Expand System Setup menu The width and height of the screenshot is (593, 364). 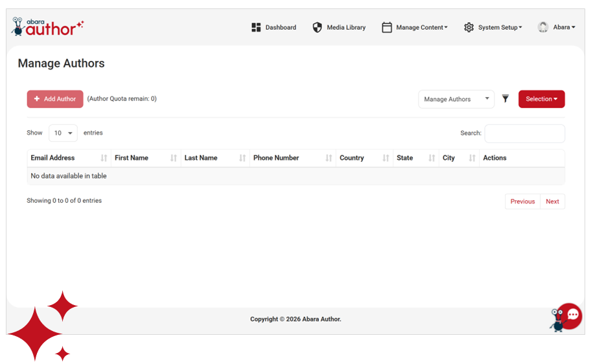493,27
